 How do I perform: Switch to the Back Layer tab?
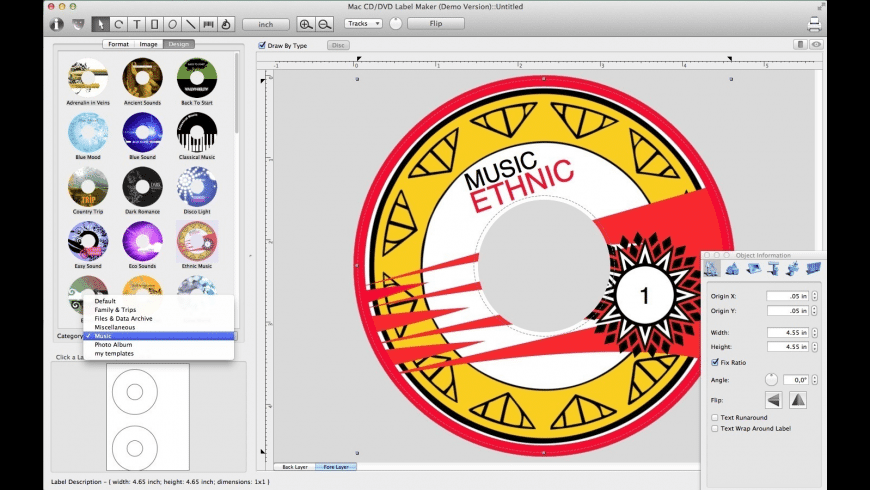point(294,467)
